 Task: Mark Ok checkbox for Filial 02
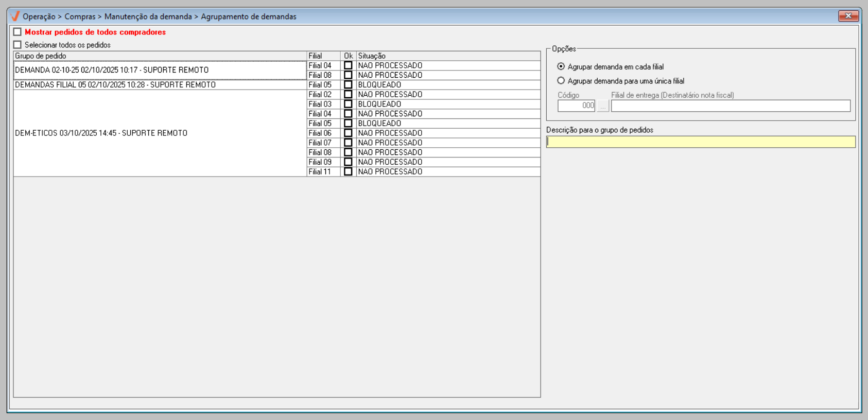[348, 94]
